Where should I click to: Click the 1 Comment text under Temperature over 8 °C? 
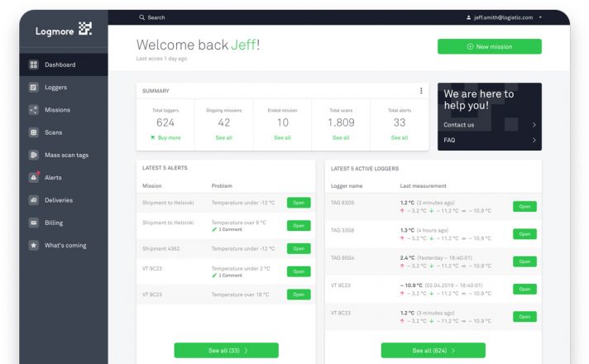coord(230,229)
